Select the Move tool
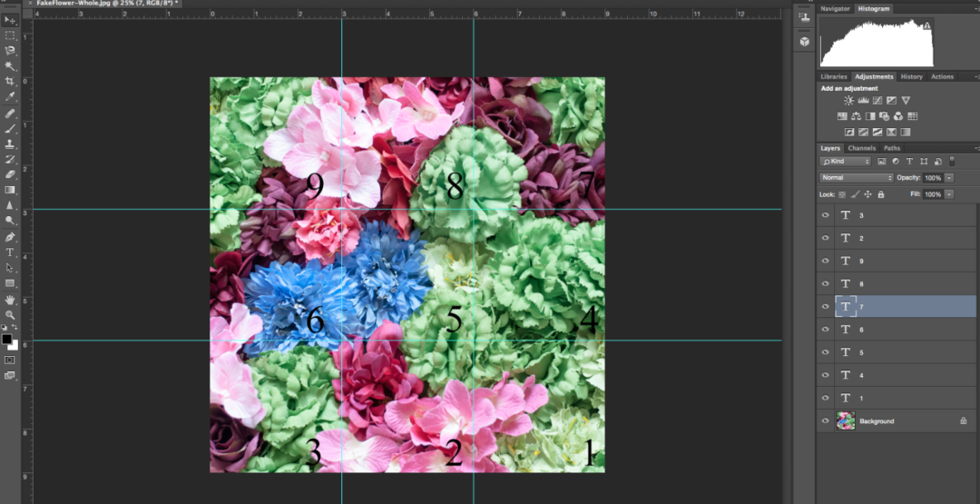The image size is (980, 504). pos(10,20)
